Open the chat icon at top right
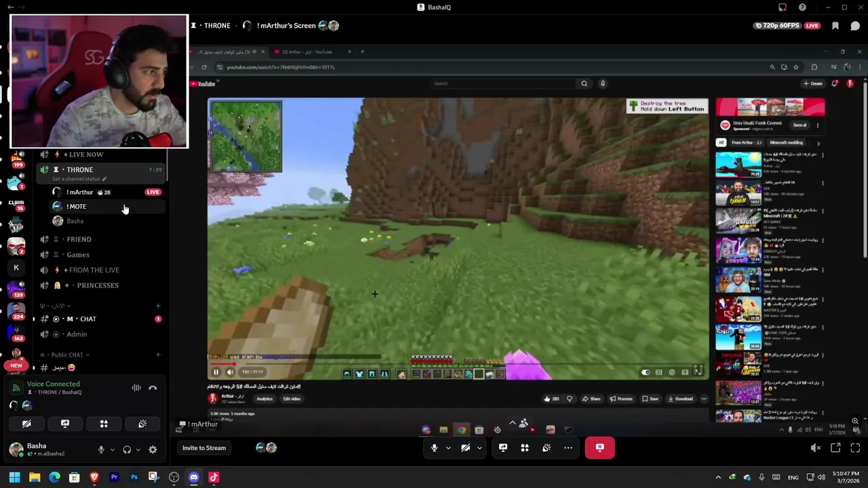This screenshot has width=868, height=488. click(x=855, y=26)
